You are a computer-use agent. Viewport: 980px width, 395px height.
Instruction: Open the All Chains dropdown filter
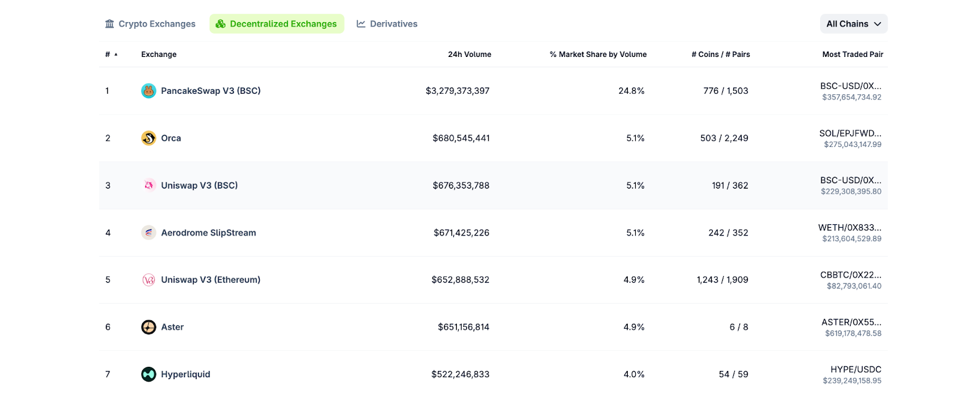853,24
